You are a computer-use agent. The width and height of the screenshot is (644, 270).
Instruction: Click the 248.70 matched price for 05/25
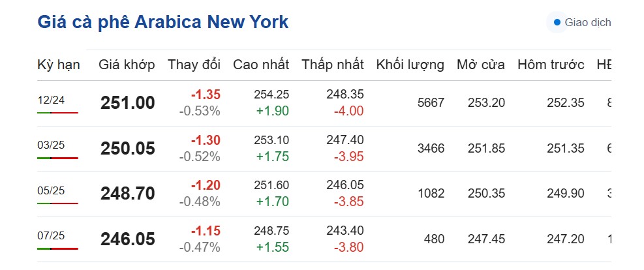(x=128, y=194)
